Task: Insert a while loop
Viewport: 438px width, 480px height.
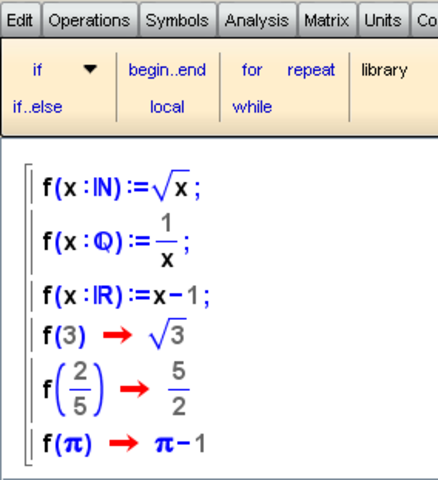Action: tap(252, 107)
